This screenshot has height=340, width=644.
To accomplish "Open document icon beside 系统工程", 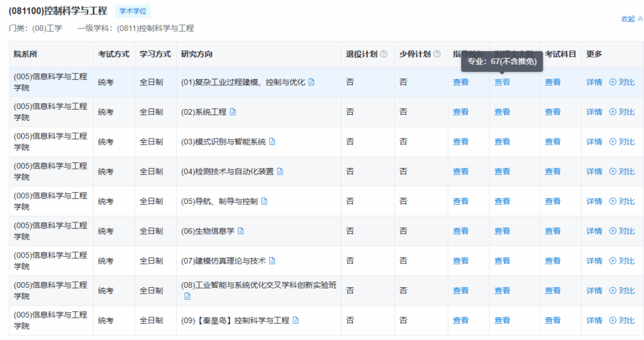I will point(233,112).
